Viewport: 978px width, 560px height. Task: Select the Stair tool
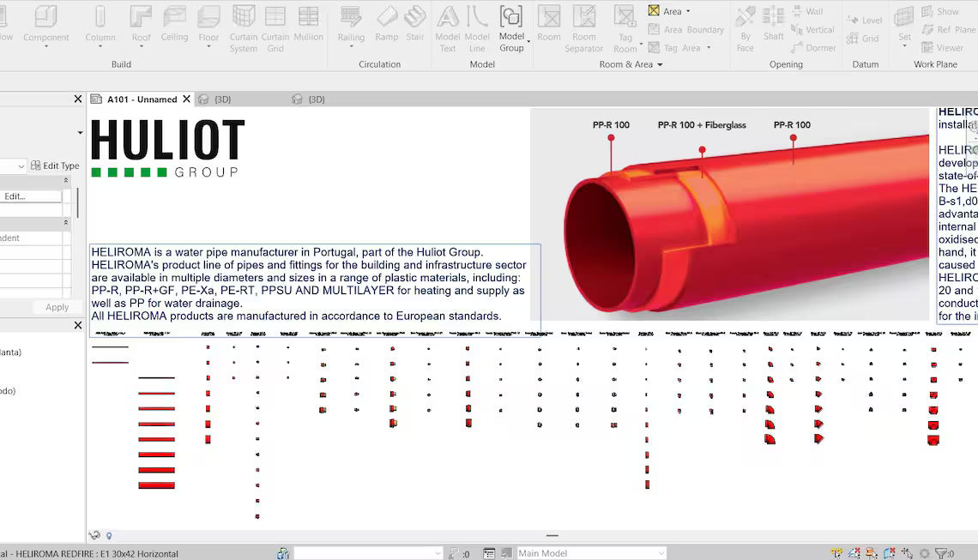pyautogui.click(x=414, y=24)
